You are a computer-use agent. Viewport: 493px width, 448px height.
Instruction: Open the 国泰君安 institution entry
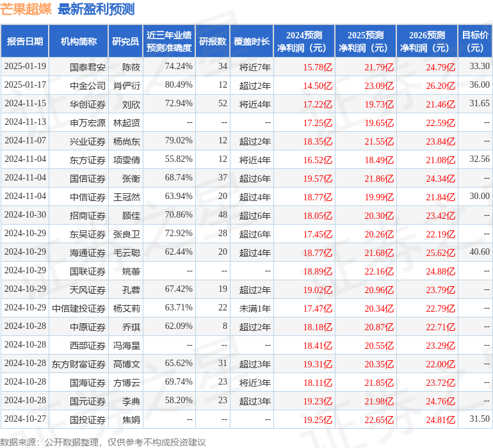click(88, 67)
